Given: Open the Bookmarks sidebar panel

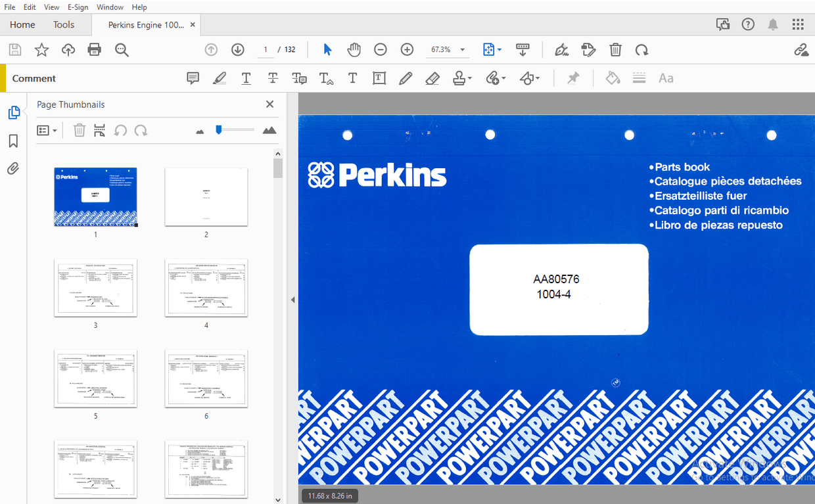Looking at the screenshot, I should (14, 140).
